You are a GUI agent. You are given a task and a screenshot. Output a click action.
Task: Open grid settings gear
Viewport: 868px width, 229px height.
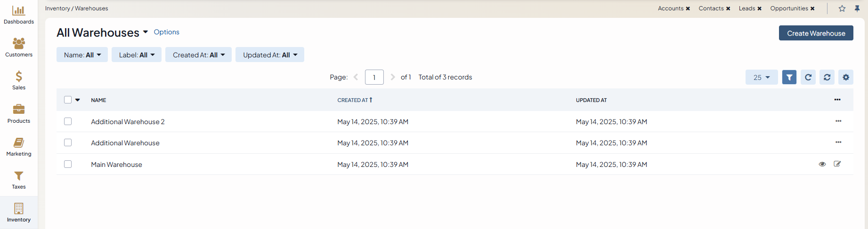(x=846, y=77)
